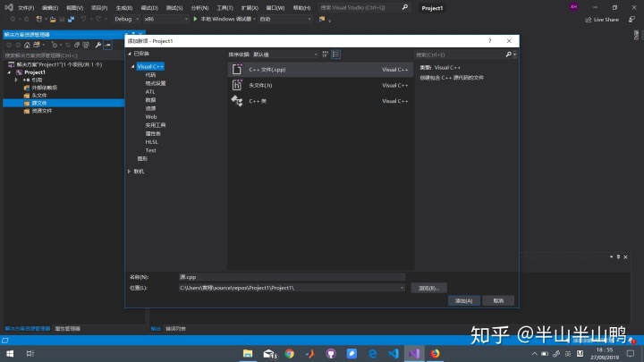Open Live Share
This screenshot has height=362, width=644.
pyautogui.click(x=602, y=20)
